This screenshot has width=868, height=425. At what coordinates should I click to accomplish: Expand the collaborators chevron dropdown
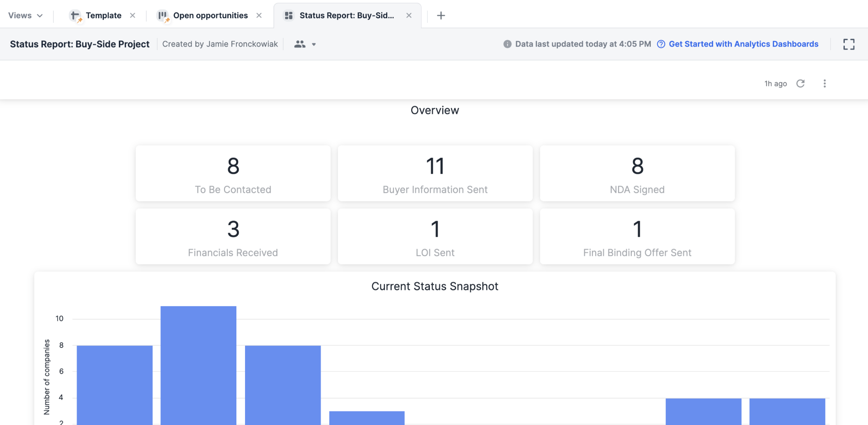(313, 44)
